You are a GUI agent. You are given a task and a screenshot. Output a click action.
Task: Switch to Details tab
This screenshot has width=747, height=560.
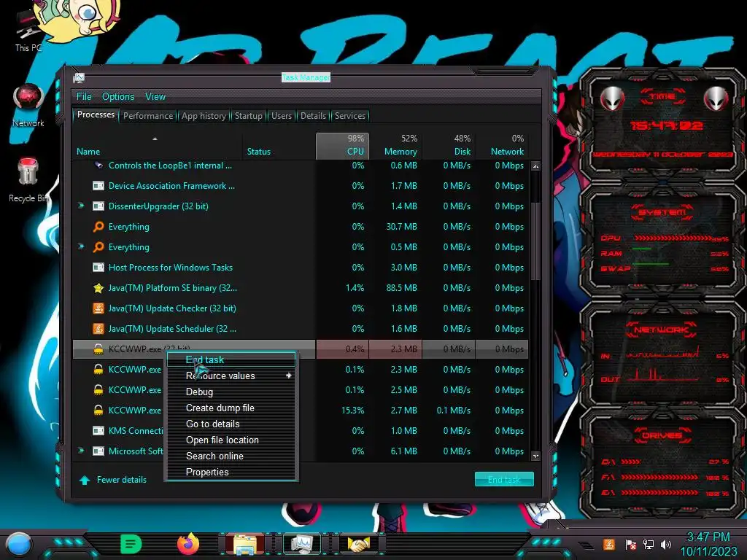[313, 116]
